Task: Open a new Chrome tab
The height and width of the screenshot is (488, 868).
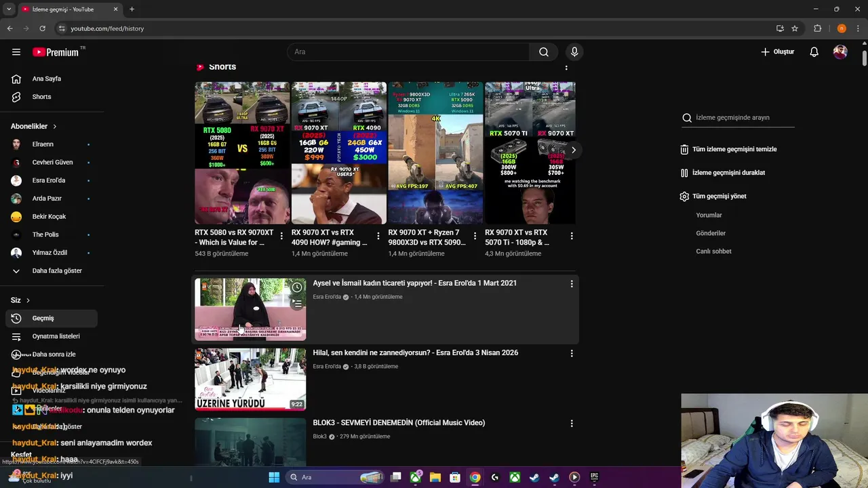Action: 132,9
